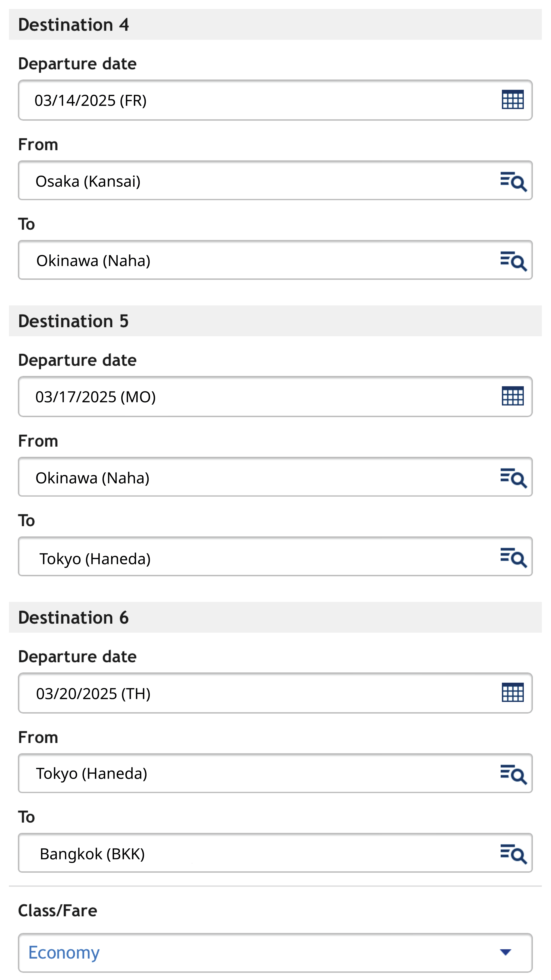Viewport: 551px width, 980px height.
Task: Click Okinawa (Naha) To field in Destination 4
Action: (247, 261)
